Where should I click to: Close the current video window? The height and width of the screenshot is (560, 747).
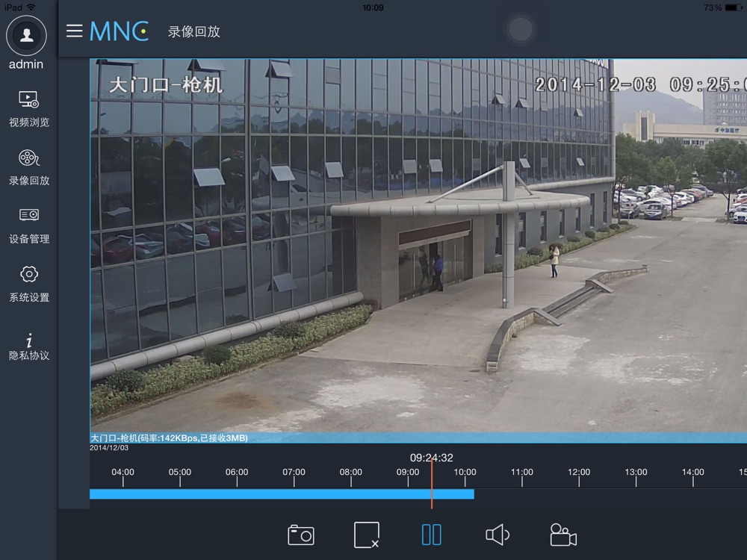pos(366,535)
